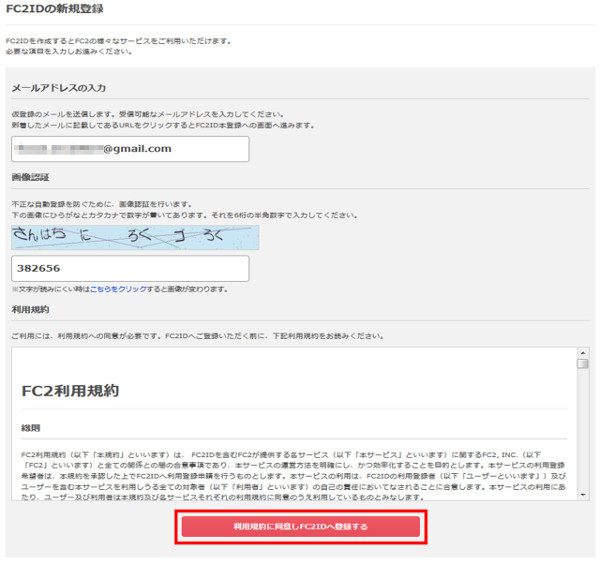
Task: Click the email address input field
Action: click(x=130, y=149)
